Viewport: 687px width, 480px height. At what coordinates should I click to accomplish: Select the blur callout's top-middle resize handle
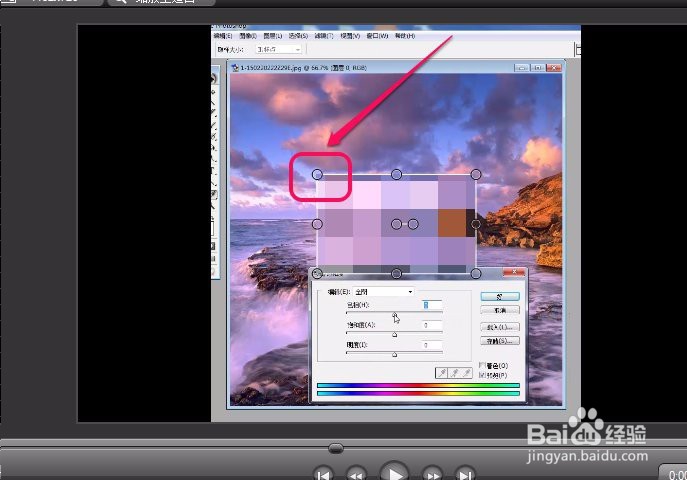coord(396,175)
